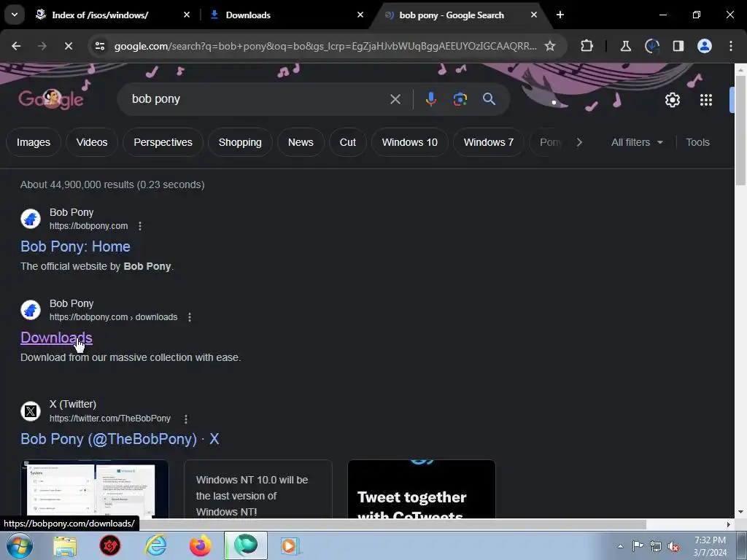This screenshot has width=747, height=560.
Task: Open the Windows NT 10.0 tweet card
Action: pos(258,489)
